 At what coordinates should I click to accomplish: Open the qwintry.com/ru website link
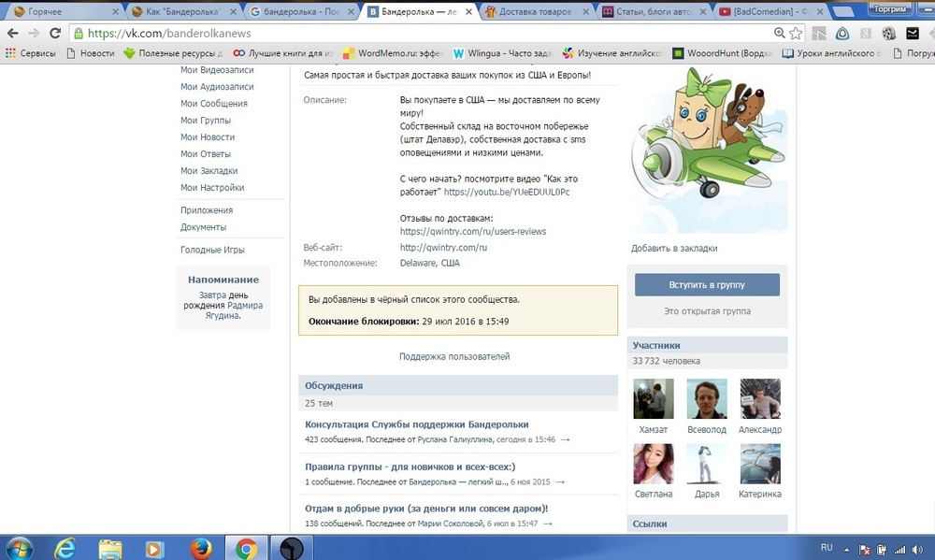(443, 248)
